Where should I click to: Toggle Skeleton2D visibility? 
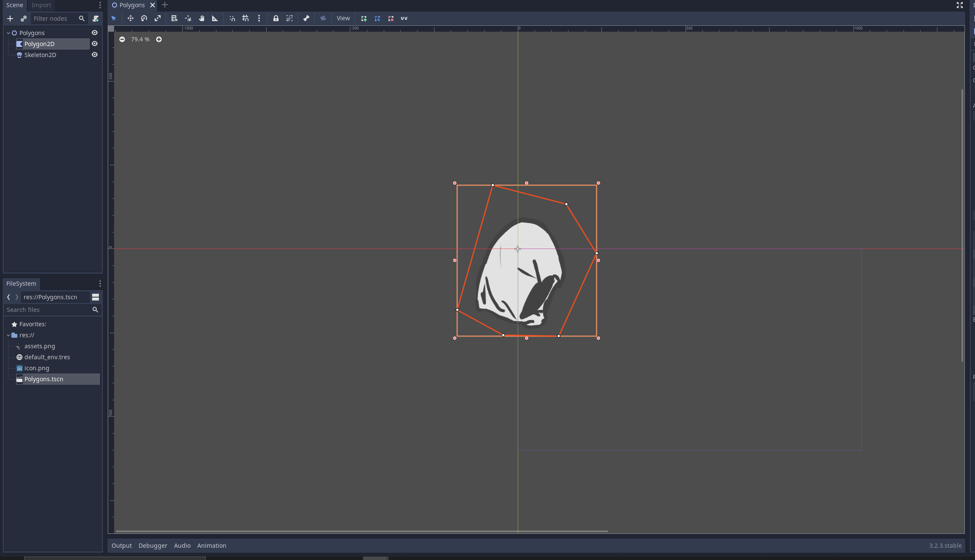94,55
